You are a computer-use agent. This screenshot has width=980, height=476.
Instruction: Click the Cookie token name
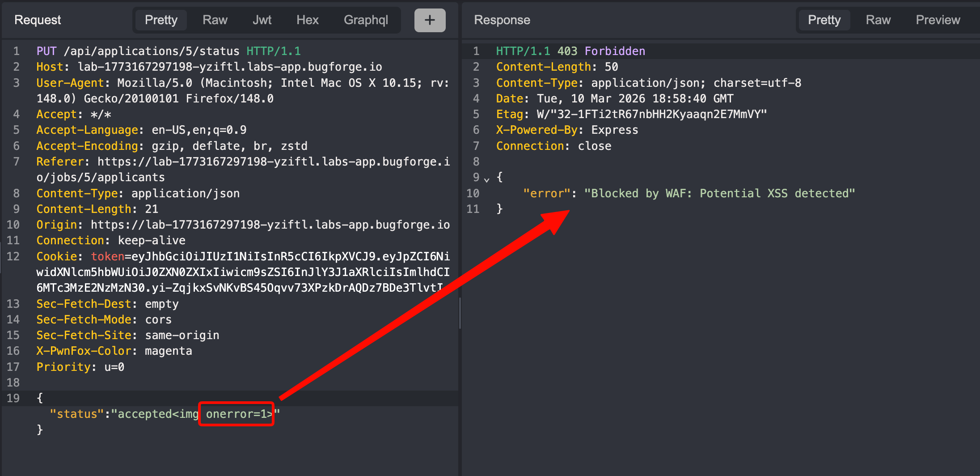108,256
